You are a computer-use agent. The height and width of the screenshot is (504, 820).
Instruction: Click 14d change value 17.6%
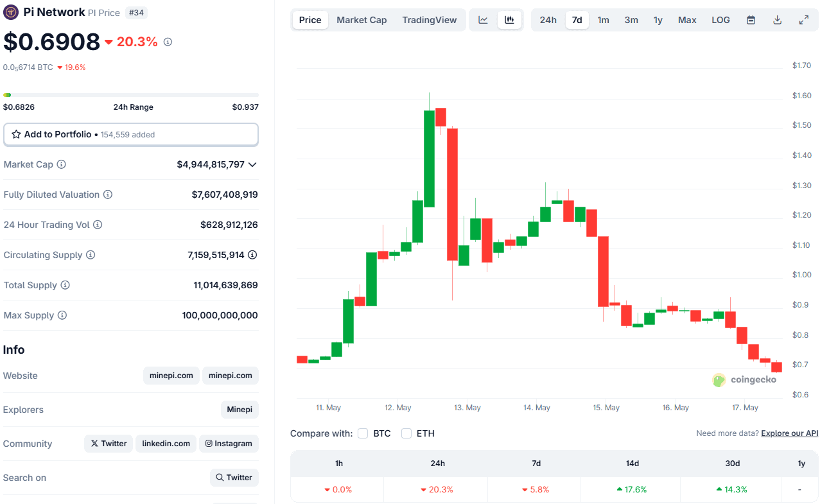[632, 489]
